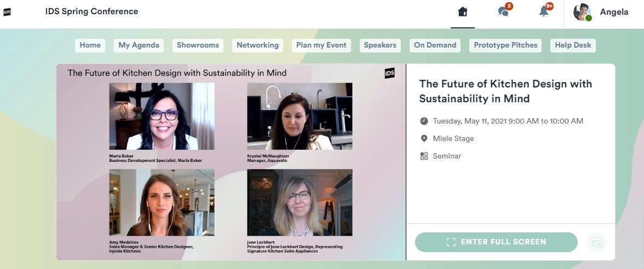Click Angela's profile avatar
The height and width of the screenshot is (269, 644).
pyautogui.click(x=583, y=12)
